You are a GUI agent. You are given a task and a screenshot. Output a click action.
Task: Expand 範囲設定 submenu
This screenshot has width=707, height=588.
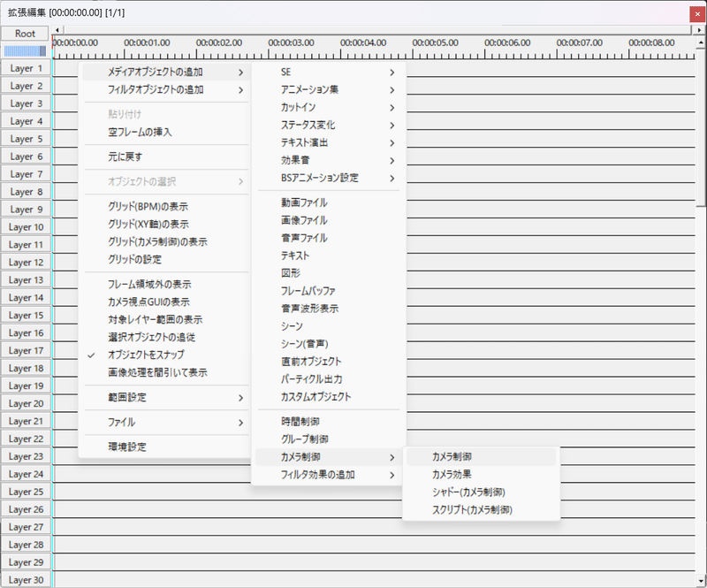pyautogui.click(x=165, y=398)
